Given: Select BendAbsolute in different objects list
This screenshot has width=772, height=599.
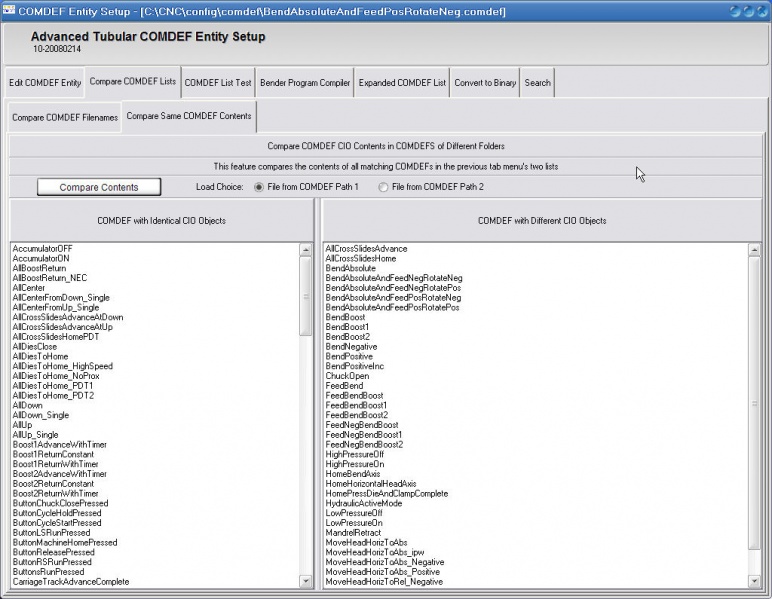Looking at the screenshot, I should [x=351, y=267].
